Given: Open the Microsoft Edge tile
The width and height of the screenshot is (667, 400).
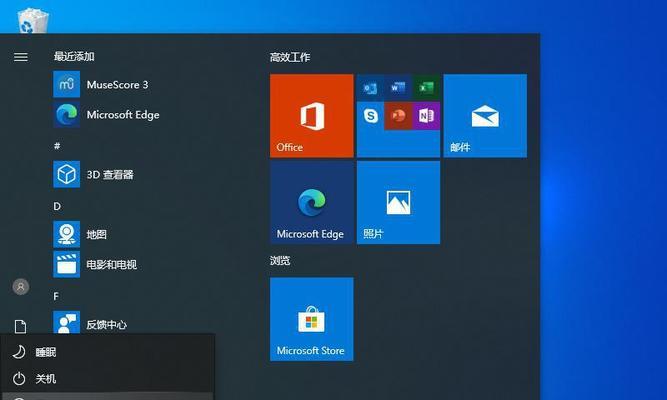Looking at the screenshot, I should pos(312,203).
